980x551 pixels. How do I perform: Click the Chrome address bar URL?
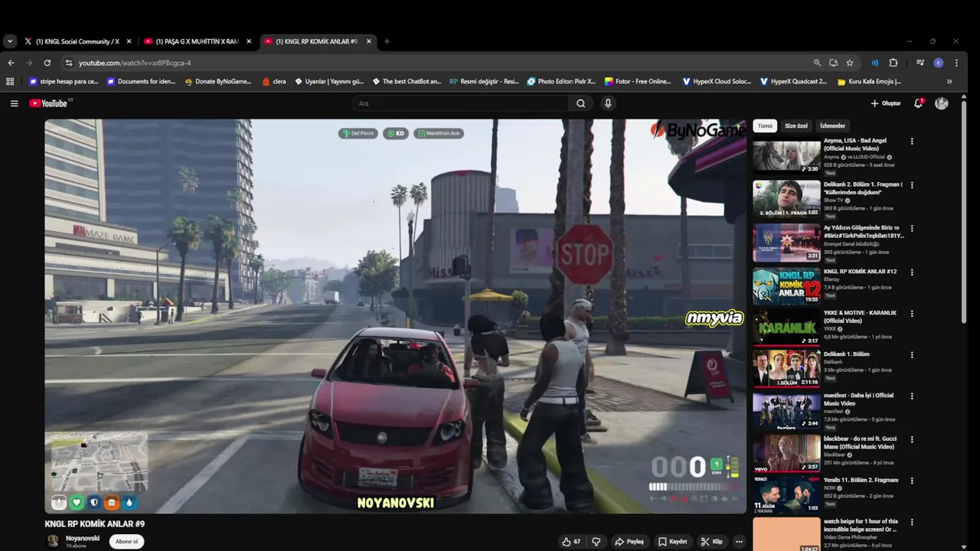[135, 63]
